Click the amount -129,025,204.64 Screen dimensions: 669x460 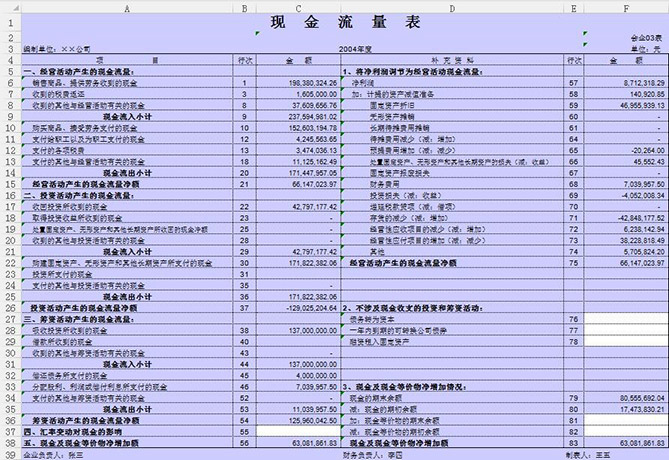click(x=298, y=308)
